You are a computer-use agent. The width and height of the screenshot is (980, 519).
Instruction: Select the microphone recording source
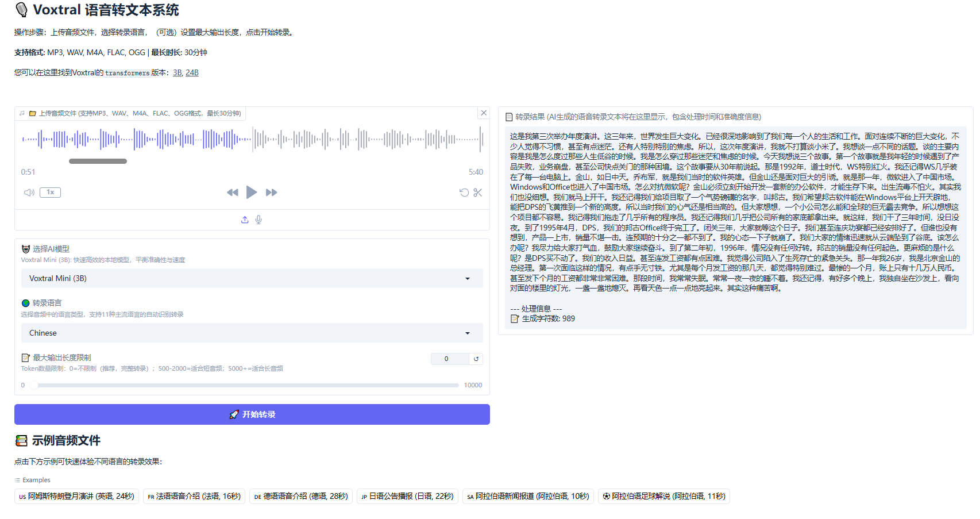[258, 220]
